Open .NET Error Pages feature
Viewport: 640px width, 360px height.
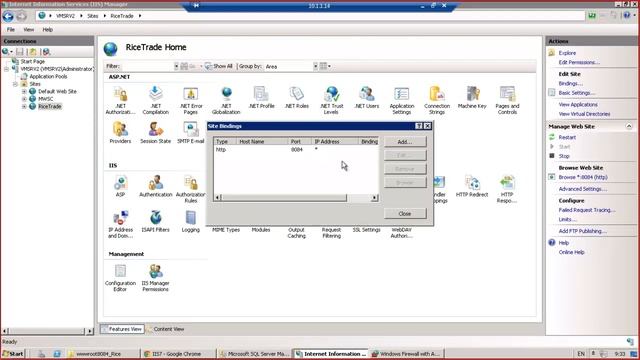191,100
